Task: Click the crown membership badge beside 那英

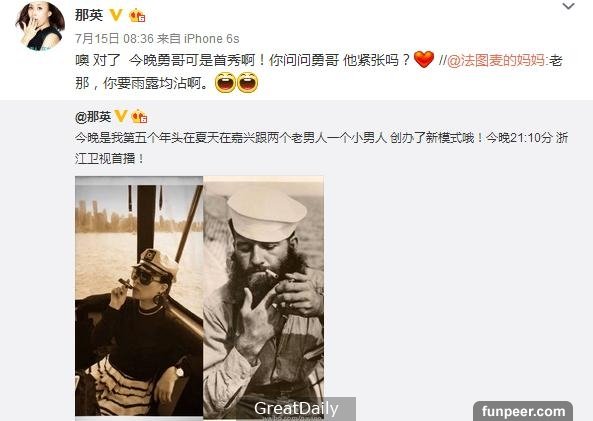Action: point(137,16)
